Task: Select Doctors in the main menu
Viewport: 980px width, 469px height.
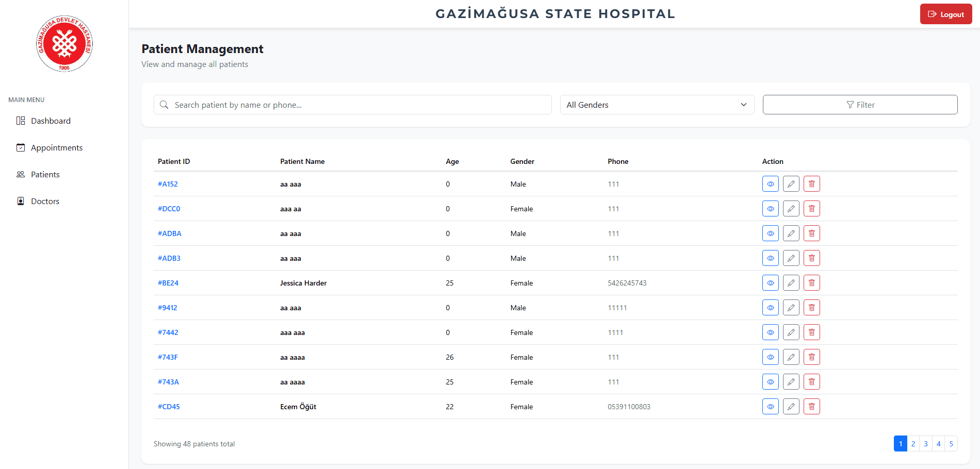Action: 45,201
